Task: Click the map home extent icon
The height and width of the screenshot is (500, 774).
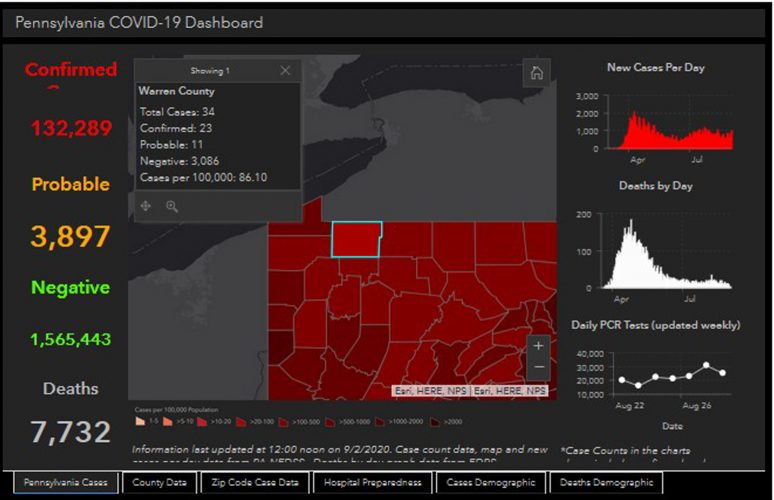Action: tap(537, 72)
